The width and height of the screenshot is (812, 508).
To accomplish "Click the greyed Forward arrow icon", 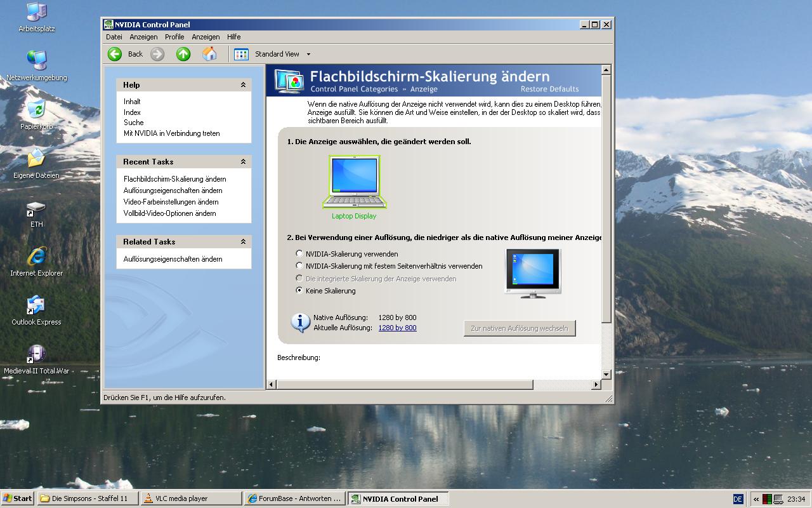I will coord(157,54).
